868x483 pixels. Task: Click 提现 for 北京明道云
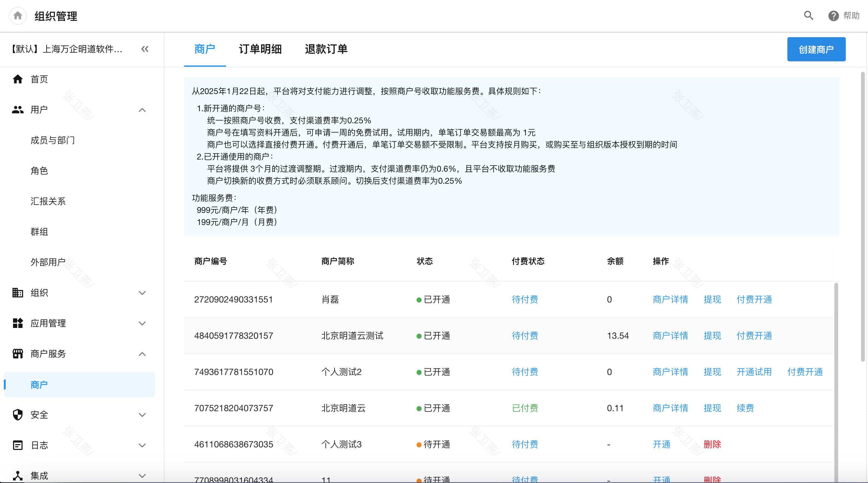point(712,408)
